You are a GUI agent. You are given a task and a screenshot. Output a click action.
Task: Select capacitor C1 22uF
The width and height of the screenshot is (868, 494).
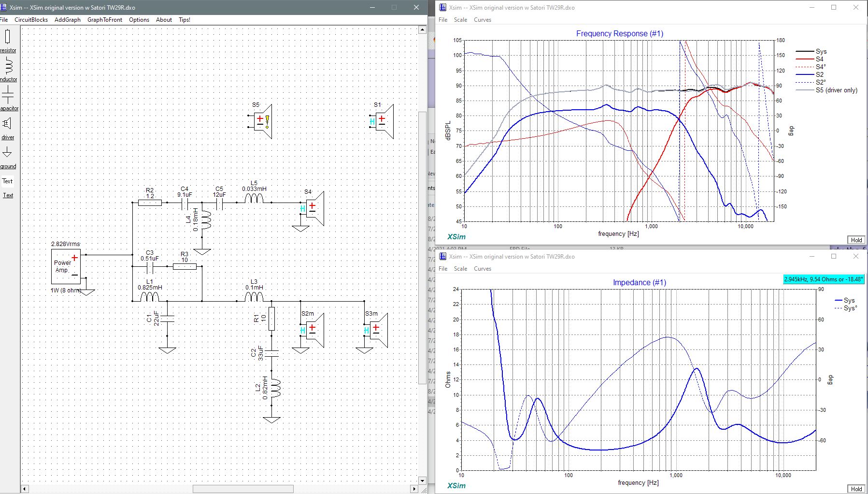167,318
